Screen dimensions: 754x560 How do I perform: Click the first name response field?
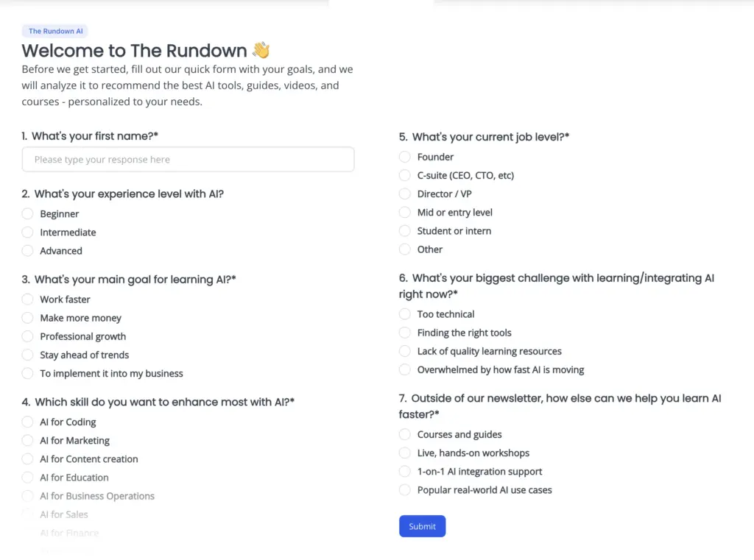(x=188, y=159)
